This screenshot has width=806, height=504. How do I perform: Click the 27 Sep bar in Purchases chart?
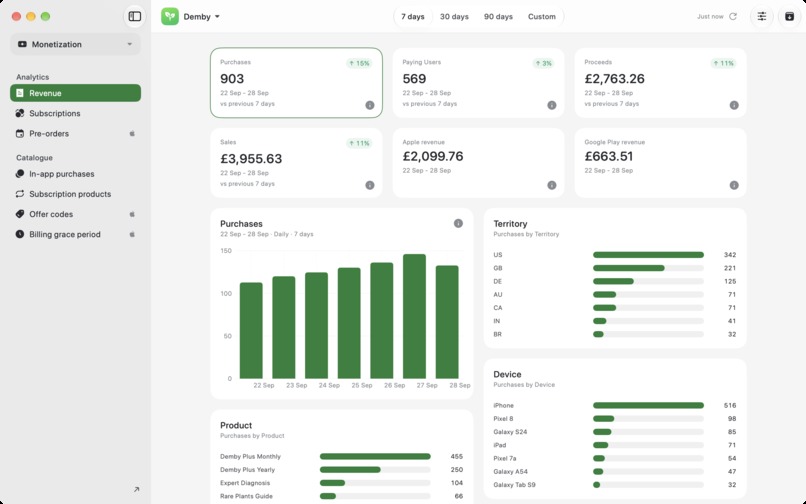tap(414, 316)
